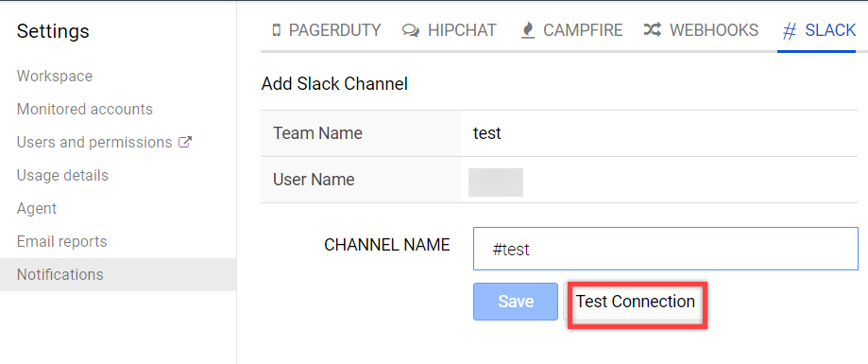This screenshot has width=868, height=364.
Task: Open Users and permissions
Action: coord(94,143)
